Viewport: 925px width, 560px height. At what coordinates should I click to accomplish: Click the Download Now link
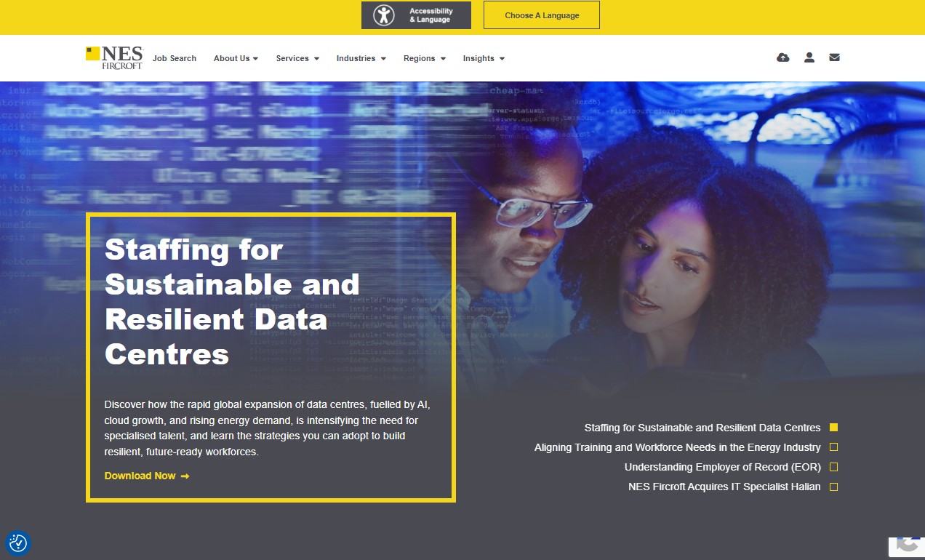click(x=147, y=476)
